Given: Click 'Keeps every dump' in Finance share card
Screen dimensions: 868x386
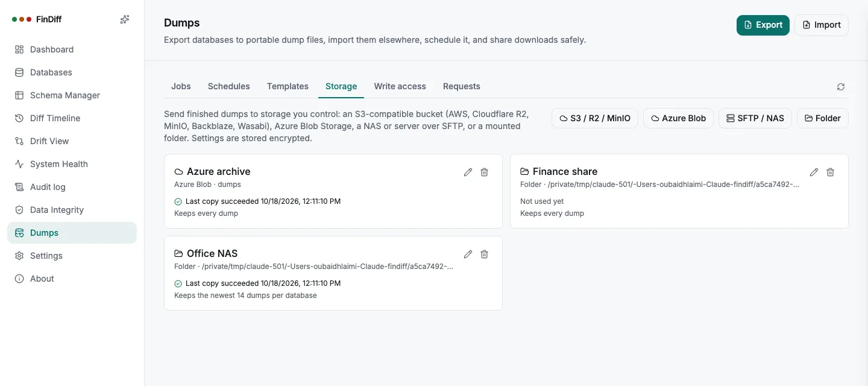Looking at the screenshot, I should 552,214.
